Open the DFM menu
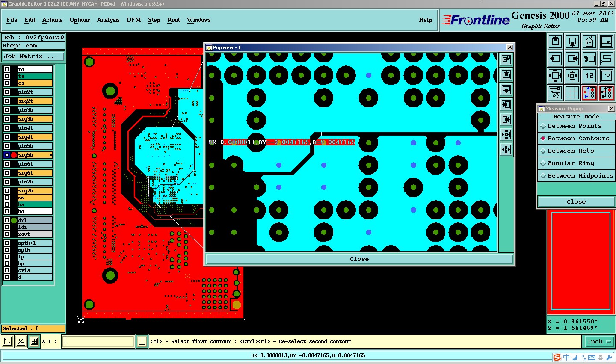Viewport: 616px width, 364px height. 134,20
